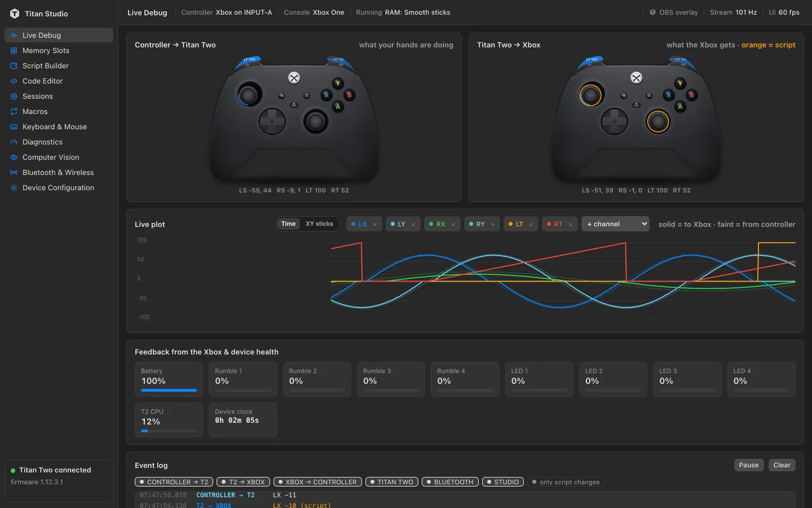Remove the RX channel with its x
This screenshot has height=508, width=812.
pyautogui.click(x=453, y=224)
